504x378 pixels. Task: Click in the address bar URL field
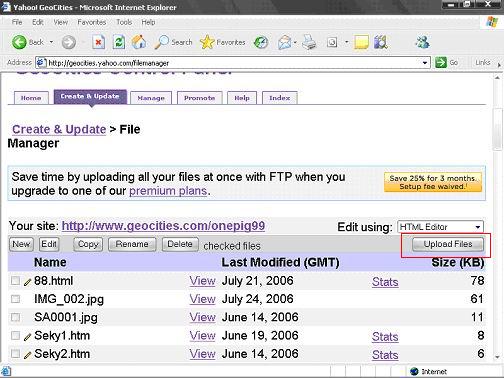(233, 63)
